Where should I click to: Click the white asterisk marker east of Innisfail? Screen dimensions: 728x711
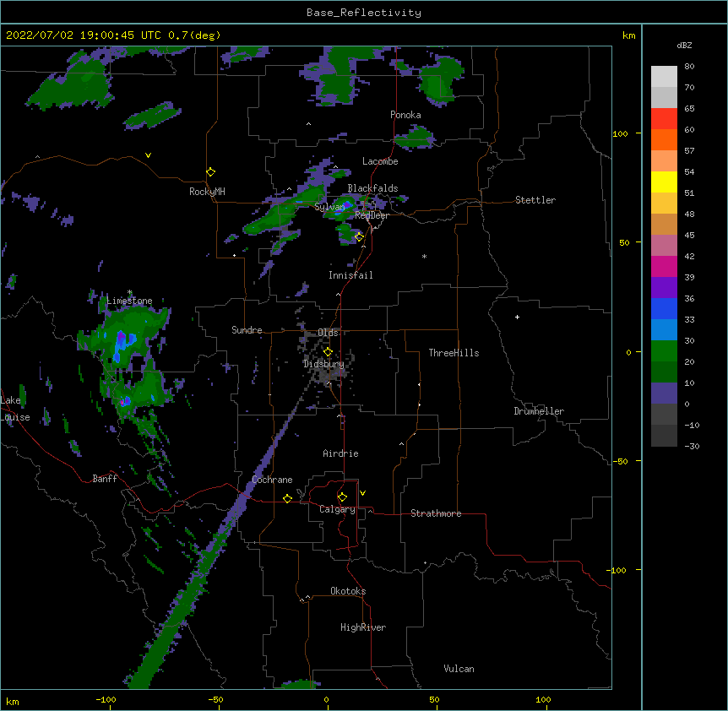coord(424,256)
